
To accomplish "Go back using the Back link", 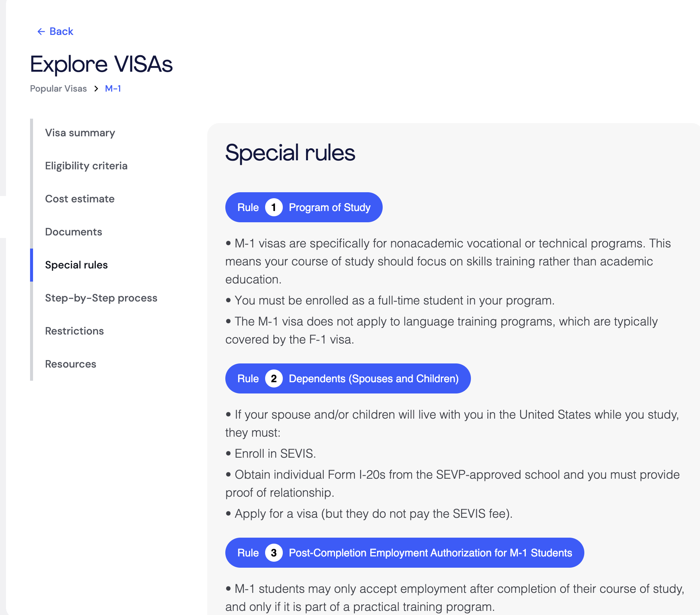I will (55, 32).
